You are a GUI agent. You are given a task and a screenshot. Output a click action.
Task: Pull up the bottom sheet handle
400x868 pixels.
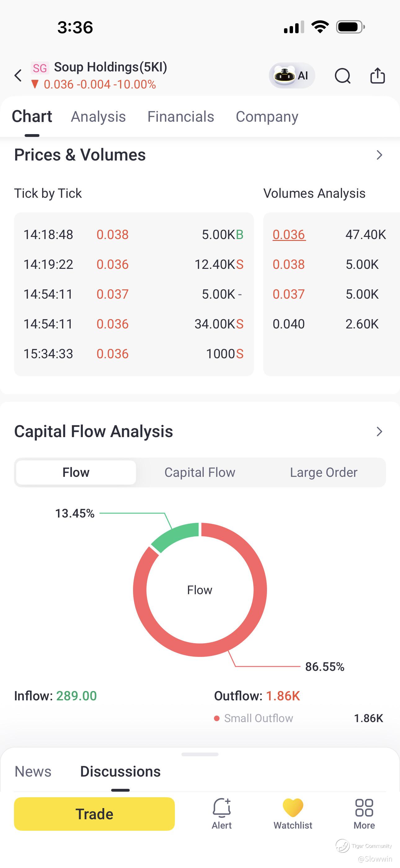[200, 754]
